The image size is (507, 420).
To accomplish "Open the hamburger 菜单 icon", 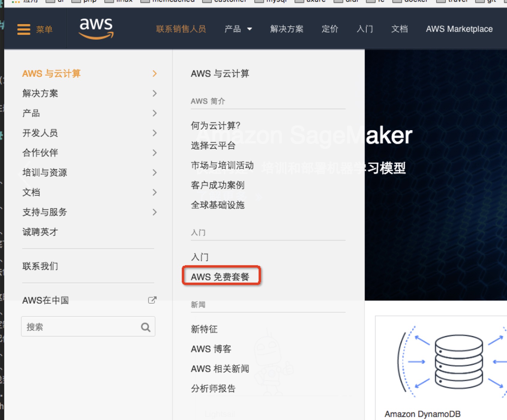I will [x=24, y=29].
